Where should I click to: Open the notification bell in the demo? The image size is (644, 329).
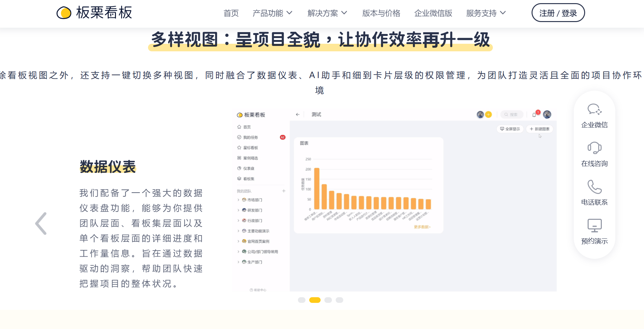click(534, 115)
